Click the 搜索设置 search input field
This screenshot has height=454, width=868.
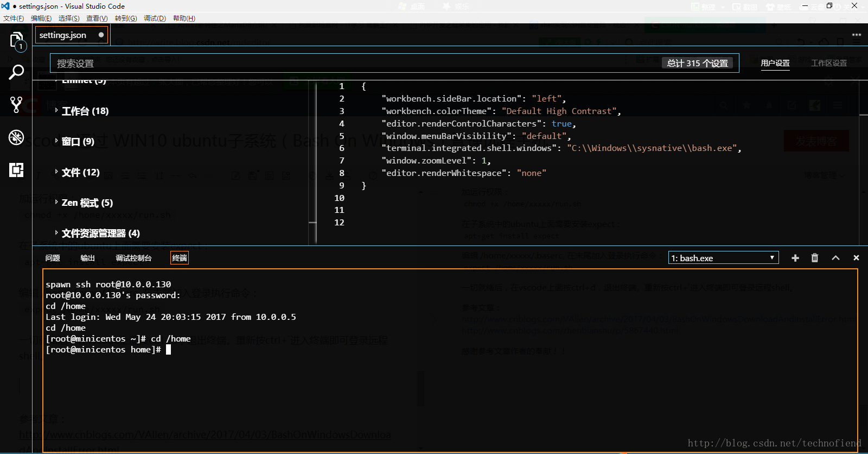click(x=353, y=63)
